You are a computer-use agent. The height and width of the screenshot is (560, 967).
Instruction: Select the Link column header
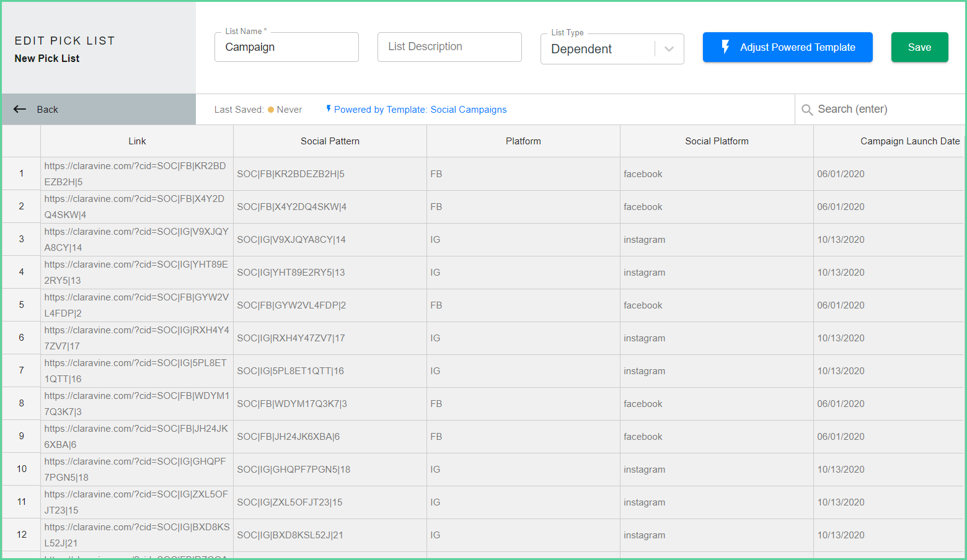pos(137,141)
